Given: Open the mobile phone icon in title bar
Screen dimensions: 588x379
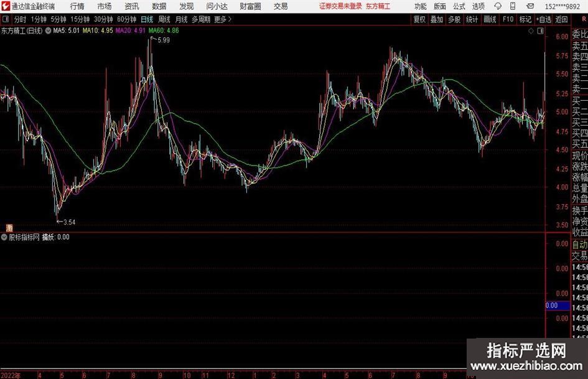Looking at the screenshot, I should [513, 6].
